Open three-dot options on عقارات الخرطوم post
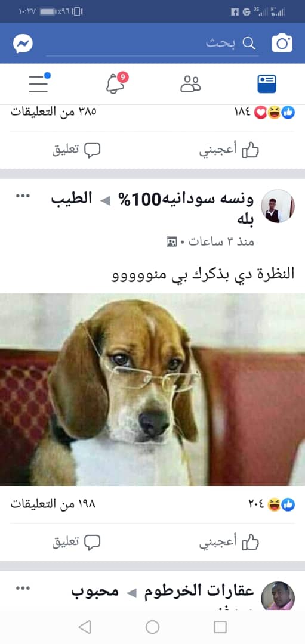Screen dimensions: 305x644 click(23, 588)
